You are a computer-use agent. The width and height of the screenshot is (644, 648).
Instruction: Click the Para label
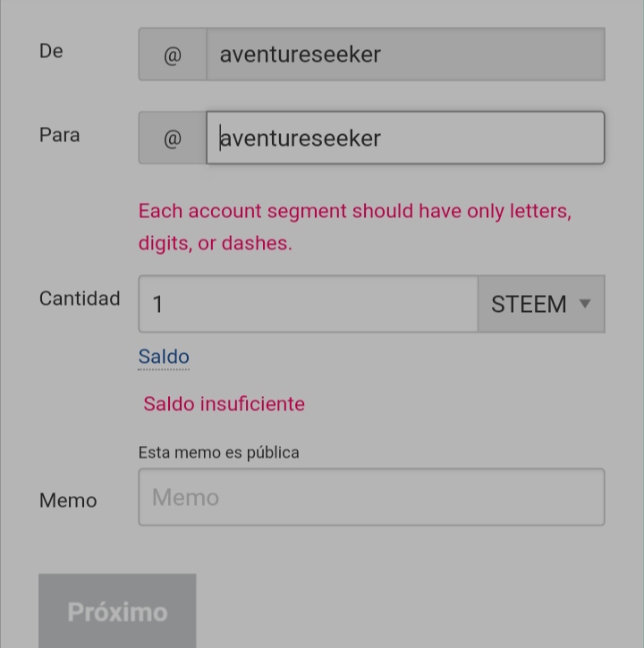pos(60,135)
